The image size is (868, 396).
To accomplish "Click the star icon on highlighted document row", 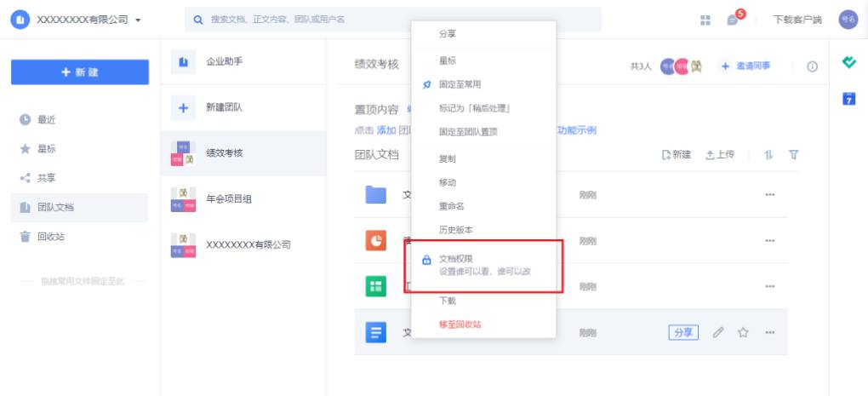I will tap(743, 333).
